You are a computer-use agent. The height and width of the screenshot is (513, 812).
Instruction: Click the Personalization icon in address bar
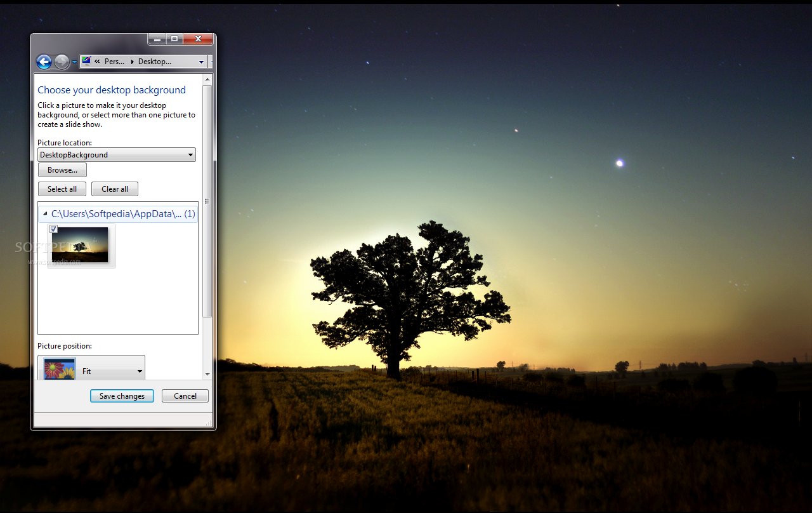coord(86,61)
